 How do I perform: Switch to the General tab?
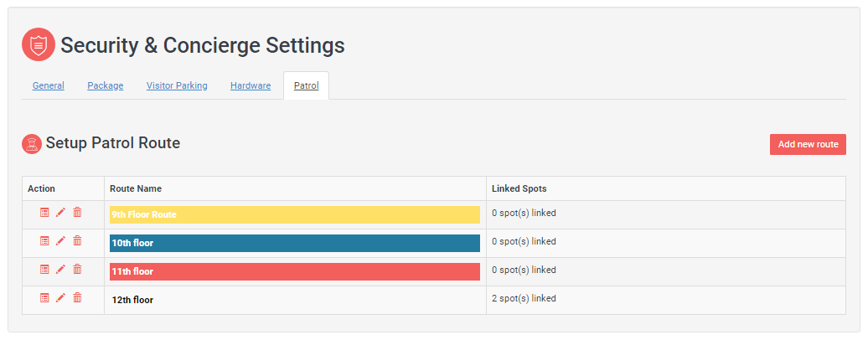click(x=49, y=85)
